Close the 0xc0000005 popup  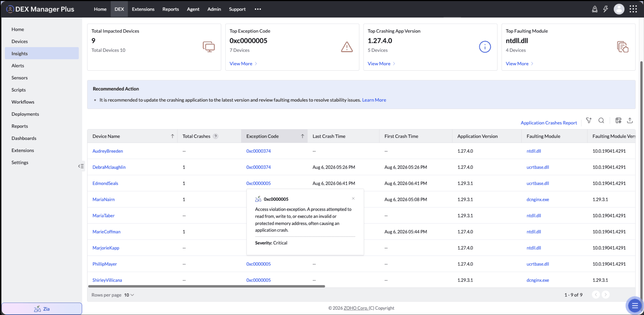(353, 199)
